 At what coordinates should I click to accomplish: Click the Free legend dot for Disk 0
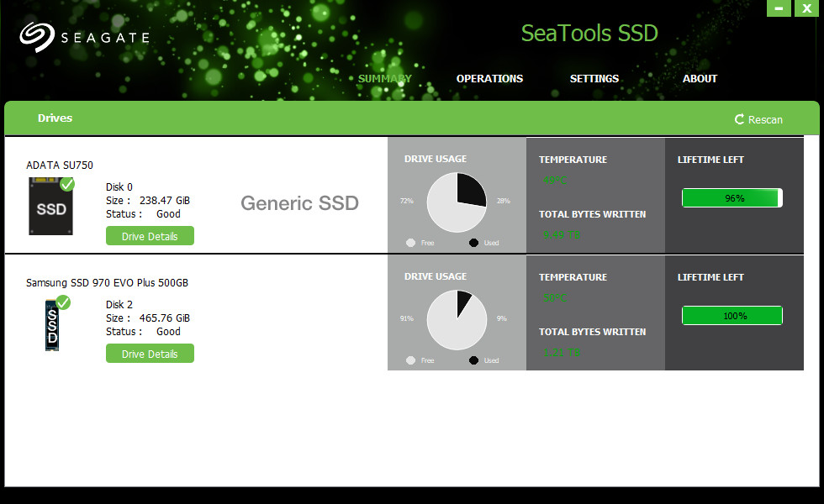[411, 243]
